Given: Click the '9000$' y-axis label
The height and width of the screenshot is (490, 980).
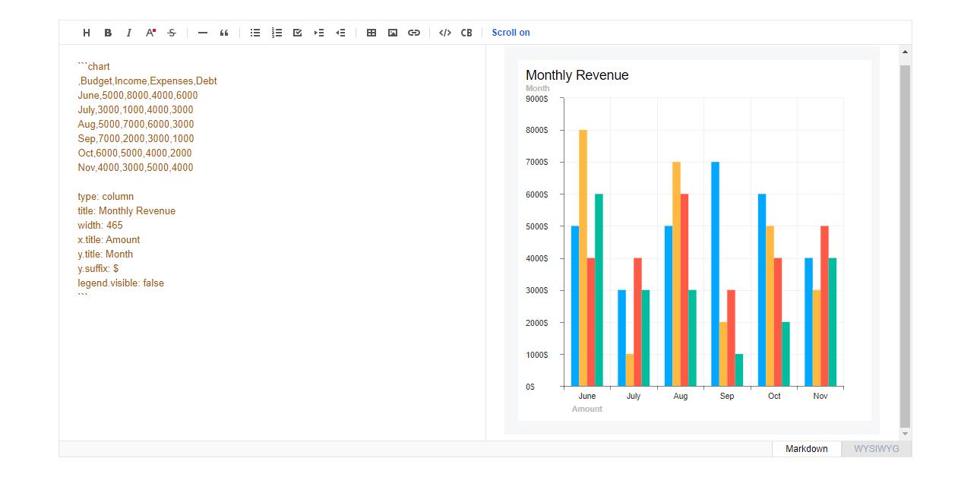Looking at the screenshot, I should click(536, 99).
